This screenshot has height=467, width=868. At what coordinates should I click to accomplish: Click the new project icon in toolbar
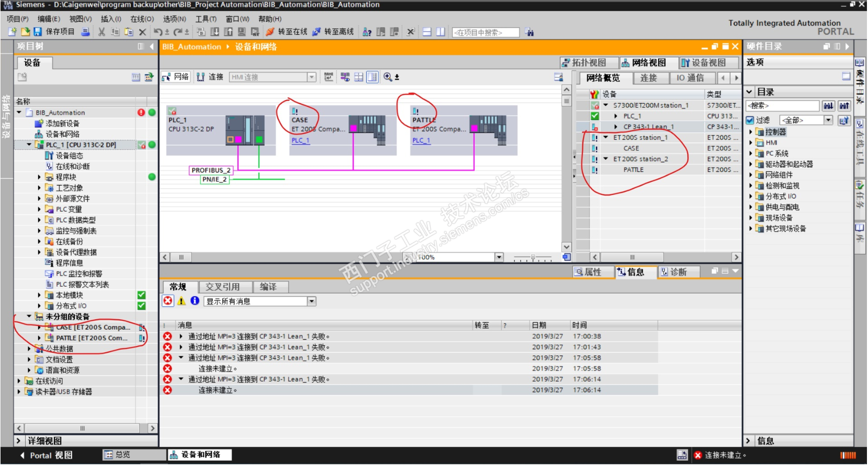click(x=13, y=32)
